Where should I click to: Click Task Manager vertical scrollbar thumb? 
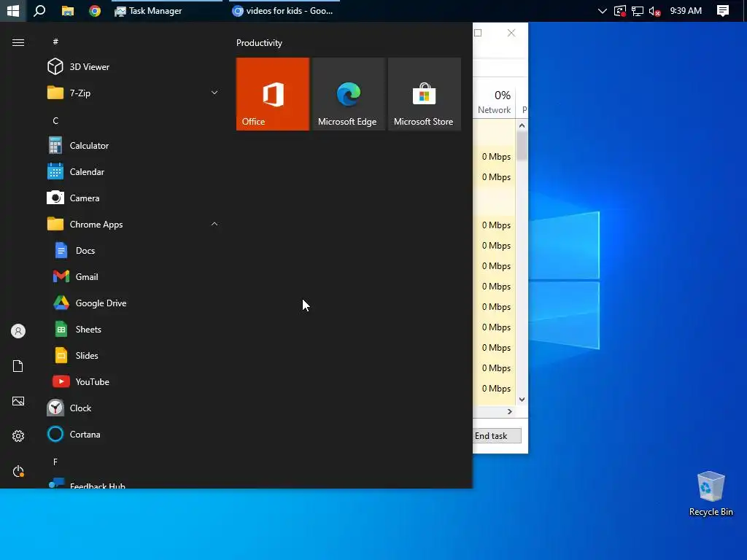pos(522,146)
